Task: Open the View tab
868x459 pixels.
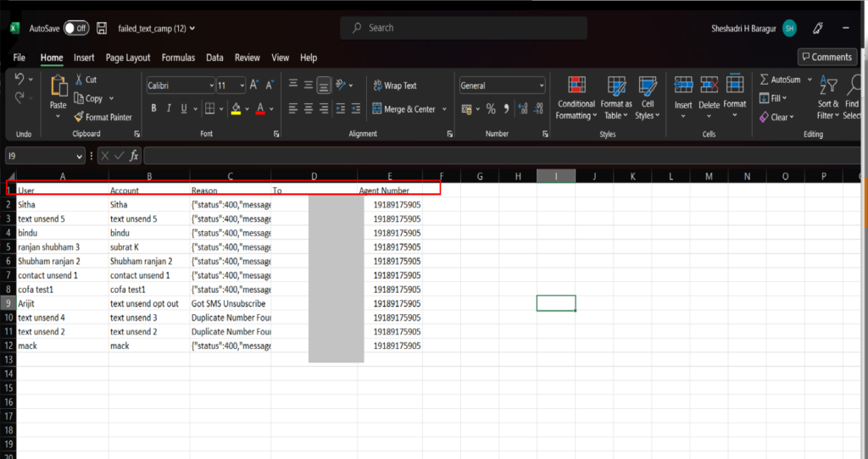Action: (x=280, y=58)
